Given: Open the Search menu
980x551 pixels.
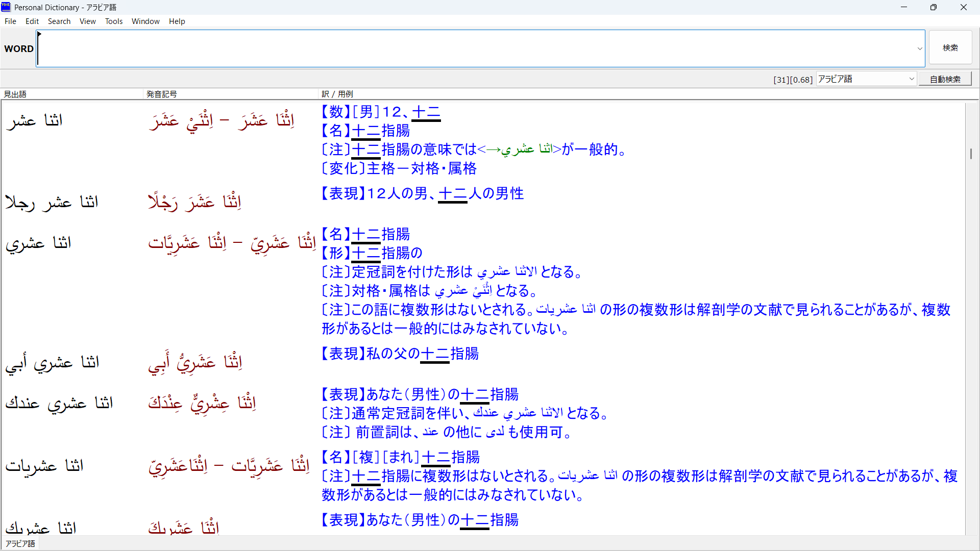Looking at the screenshot, I should [x=59, y=21].
